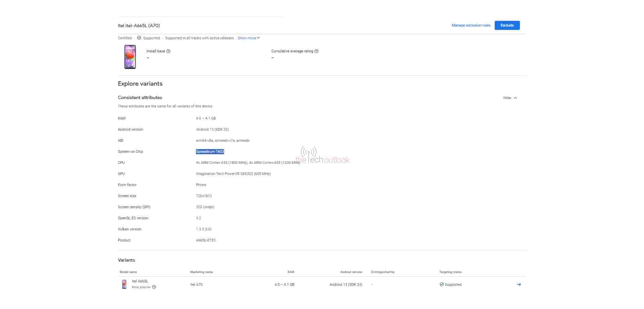
Task: Click the Supported status icon in variants row
Action: point(441,284)
